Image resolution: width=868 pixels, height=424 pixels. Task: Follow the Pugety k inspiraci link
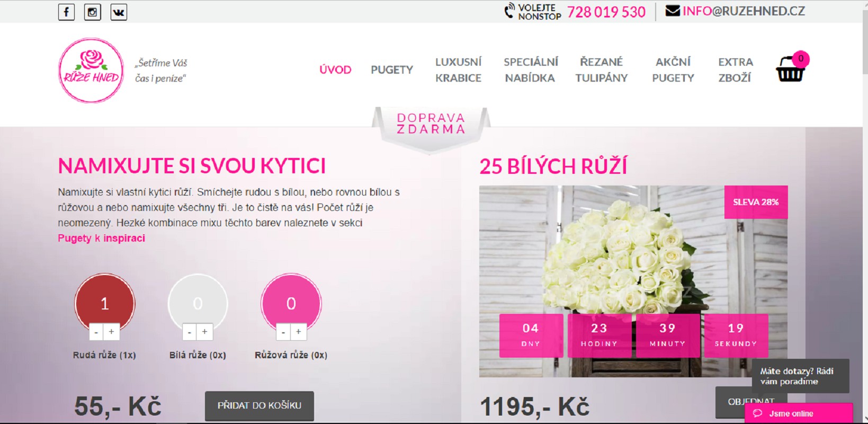click(x=102, y=238)
